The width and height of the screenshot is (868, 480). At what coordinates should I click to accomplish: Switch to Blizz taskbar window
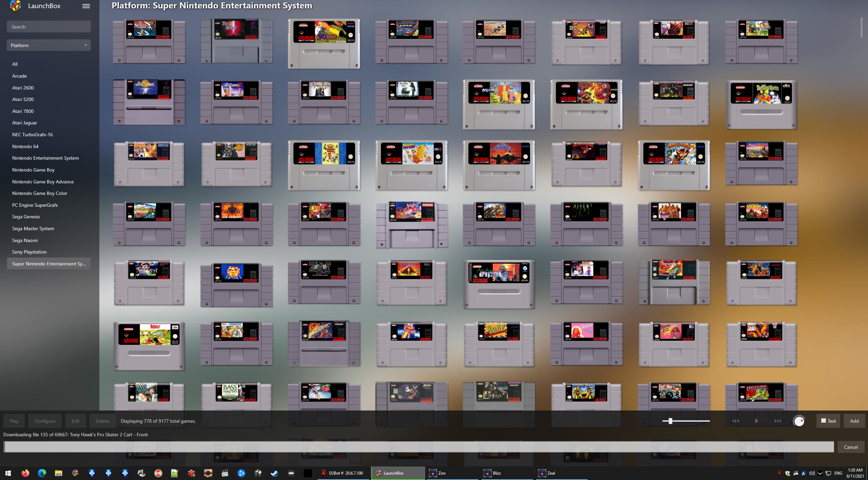pos(507,473)
